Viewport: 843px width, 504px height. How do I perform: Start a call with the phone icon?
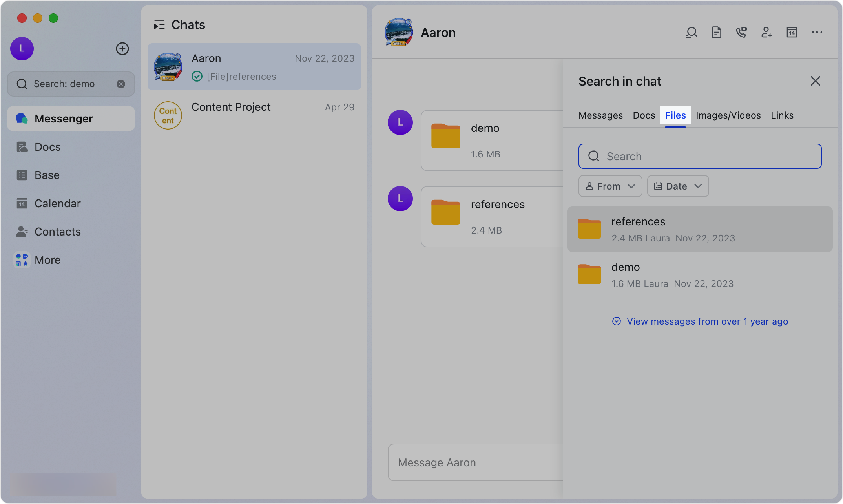(x=741, y=33)
